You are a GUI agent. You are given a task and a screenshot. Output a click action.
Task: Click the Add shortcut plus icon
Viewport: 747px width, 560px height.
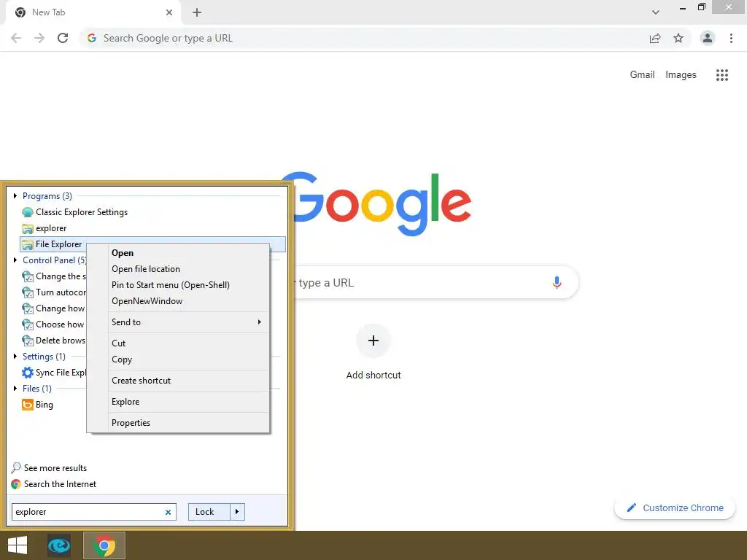point(373,341)
